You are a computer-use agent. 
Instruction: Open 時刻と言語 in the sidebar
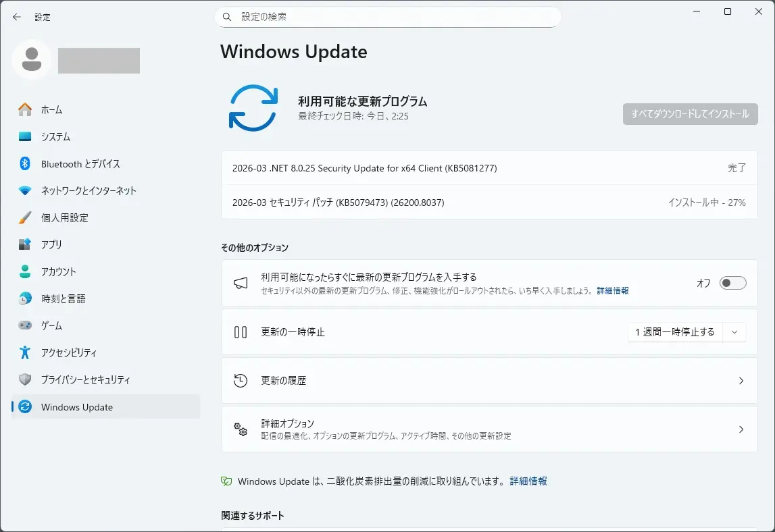[x=63, y=298]
